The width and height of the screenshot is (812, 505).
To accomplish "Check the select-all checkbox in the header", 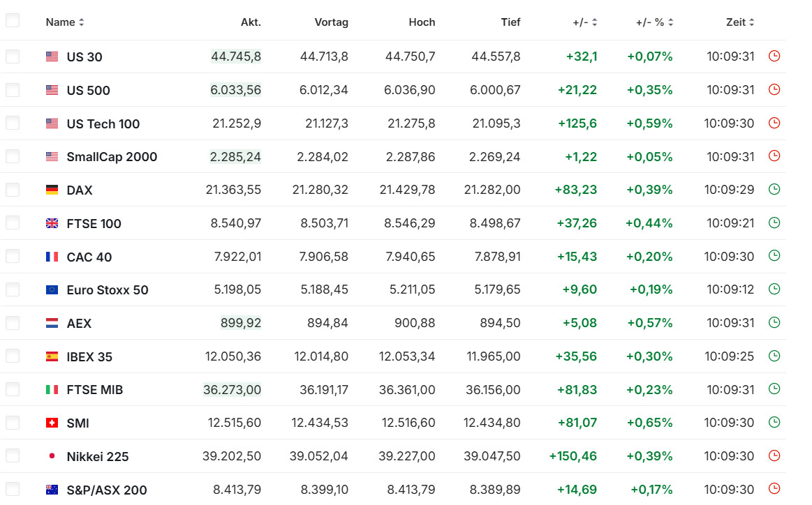I will 13,21.
